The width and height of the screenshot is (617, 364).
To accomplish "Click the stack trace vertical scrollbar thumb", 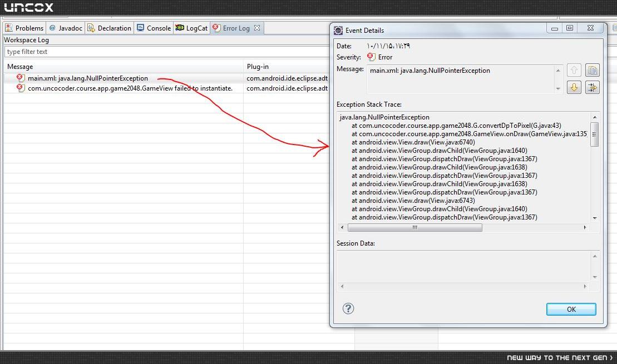I will click(595, 134).
